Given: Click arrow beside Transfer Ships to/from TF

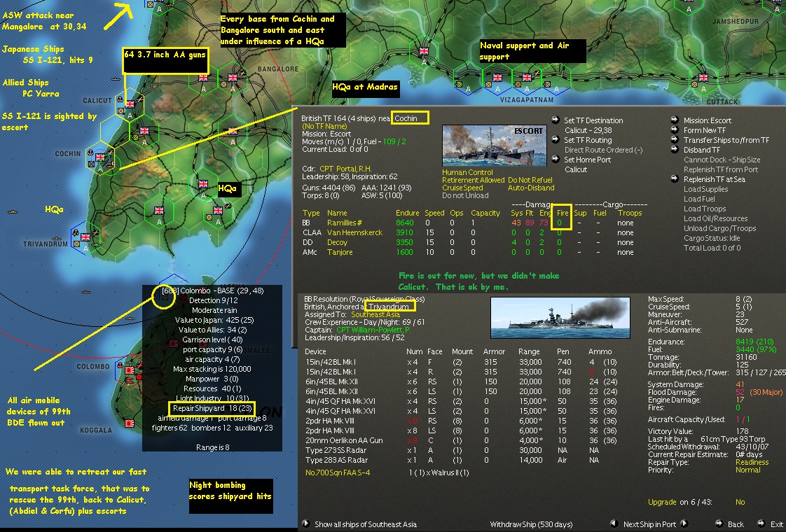Looking at the screenshot, I should coord(675,140).
